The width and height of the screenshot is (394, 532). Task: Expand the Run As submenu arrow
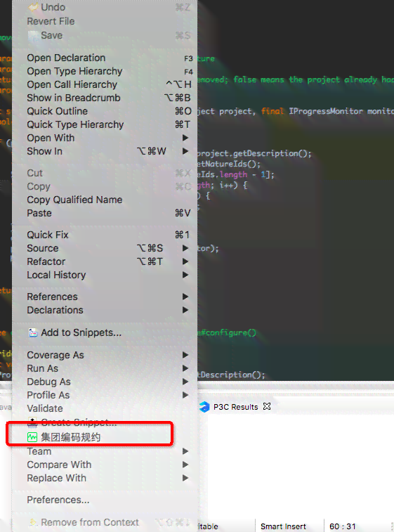point(185,368)
